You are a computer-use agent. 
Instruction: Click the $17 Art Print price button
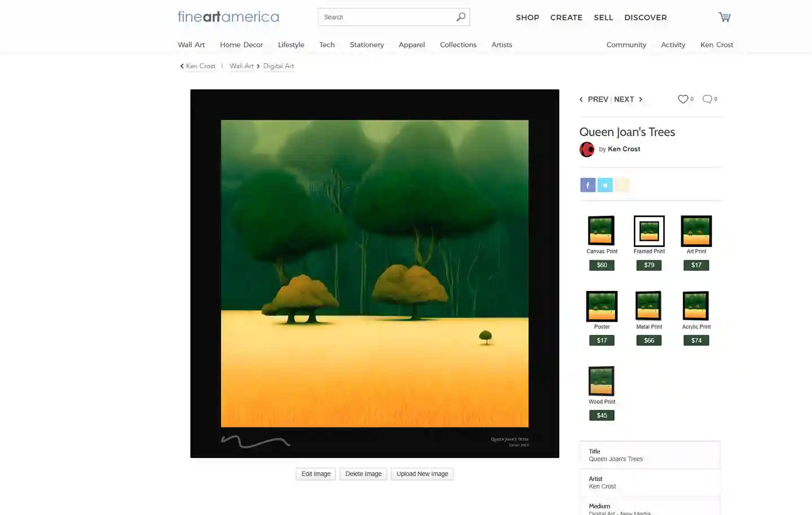pyautogui.click(x=696, y=265)
